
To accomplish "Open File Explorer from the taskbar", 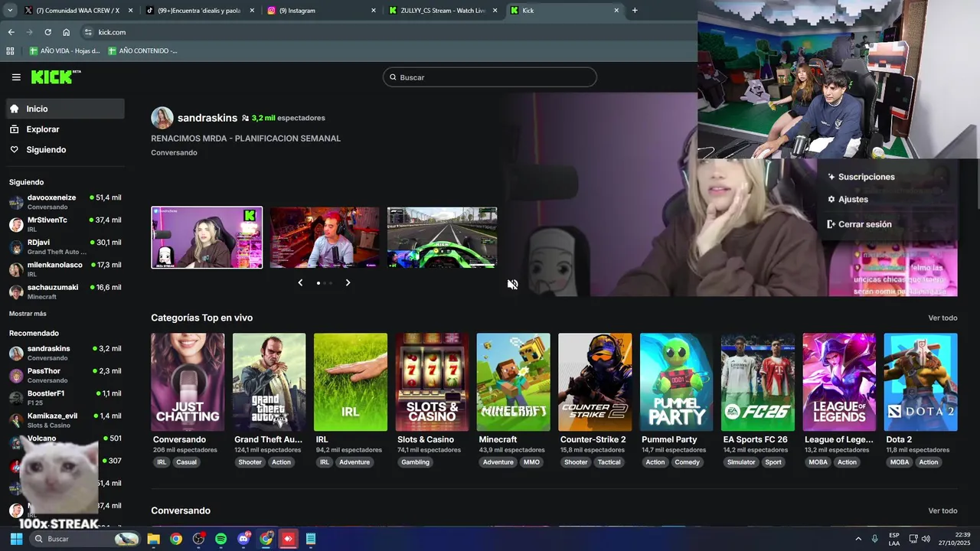I will click(x=153, y=539).
